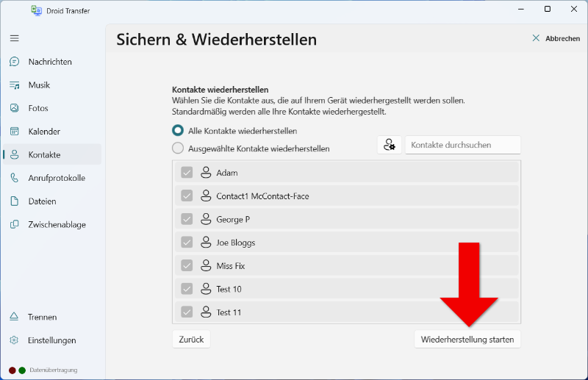588x380 pixels.
Task: Select Alle Kontakte wiederherstellen radio button
Action: coord(178,131)
